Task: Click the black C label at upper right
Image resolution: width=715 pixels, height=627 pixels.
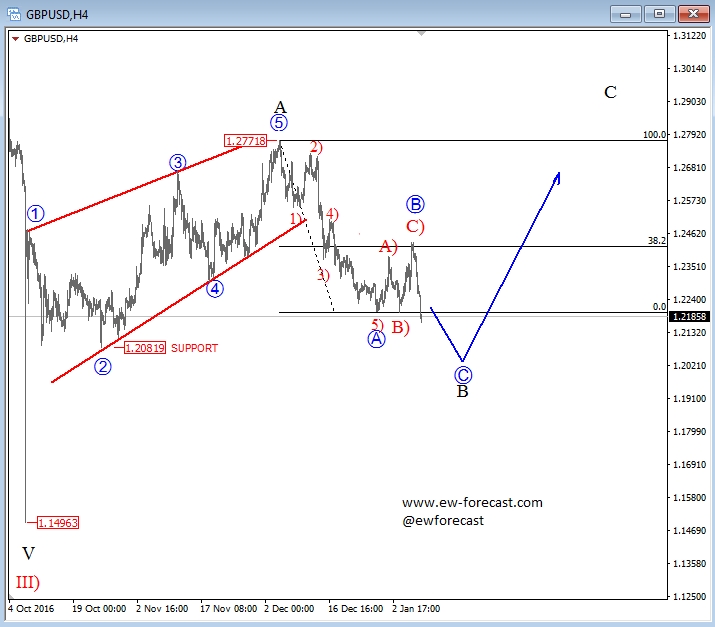Action: pos(610,92)
